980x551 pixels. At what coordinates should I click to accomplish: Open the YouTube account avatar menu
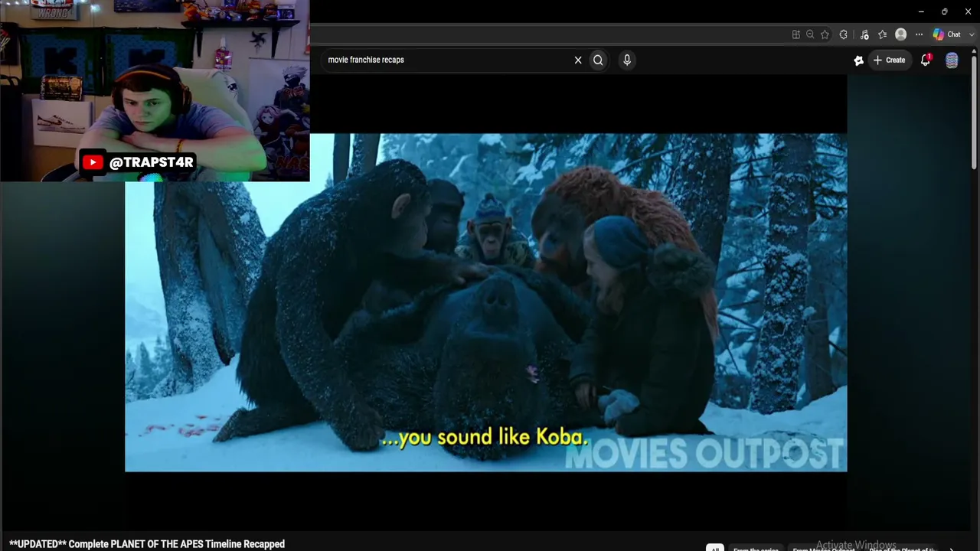[x=952, y=60]
